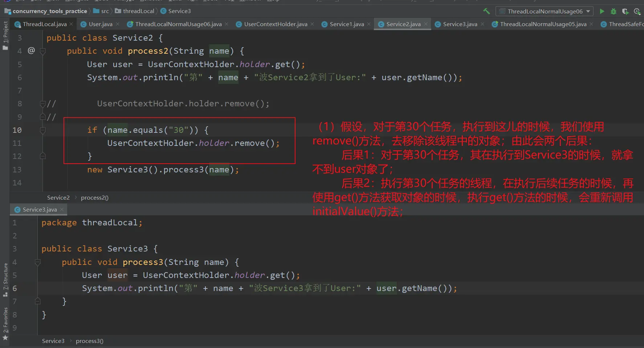Click the @ gutter icon on line 4

32,50
